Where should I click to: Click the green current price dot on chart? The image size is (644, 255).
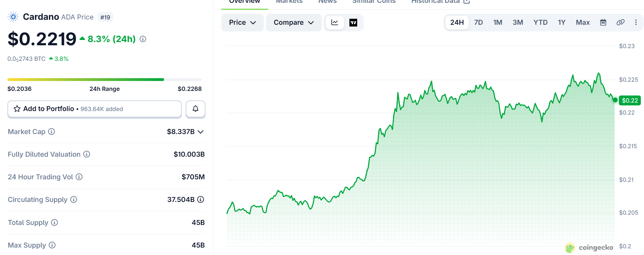pos(615,100)
